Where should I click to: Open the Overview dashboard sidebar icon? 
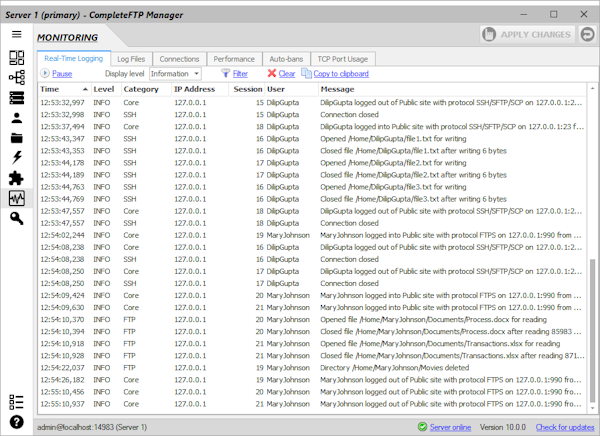tap(16, 57)
